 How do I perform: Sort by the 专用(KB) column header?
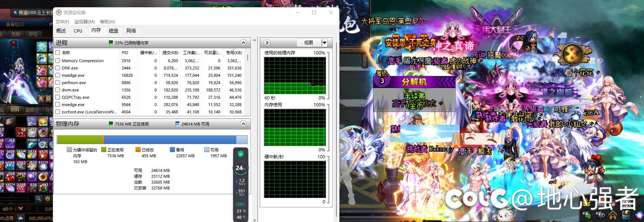click(234, 53)
